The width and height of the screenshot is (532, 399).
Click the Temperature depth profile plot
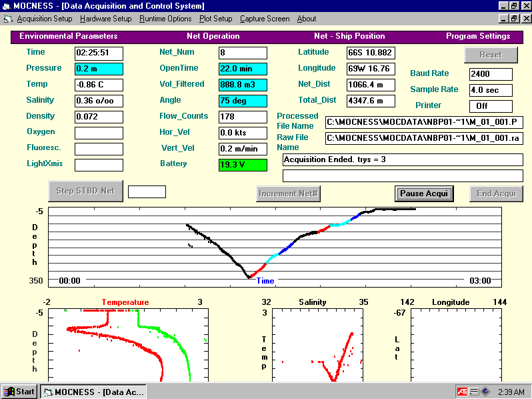[x=128, y=345]
